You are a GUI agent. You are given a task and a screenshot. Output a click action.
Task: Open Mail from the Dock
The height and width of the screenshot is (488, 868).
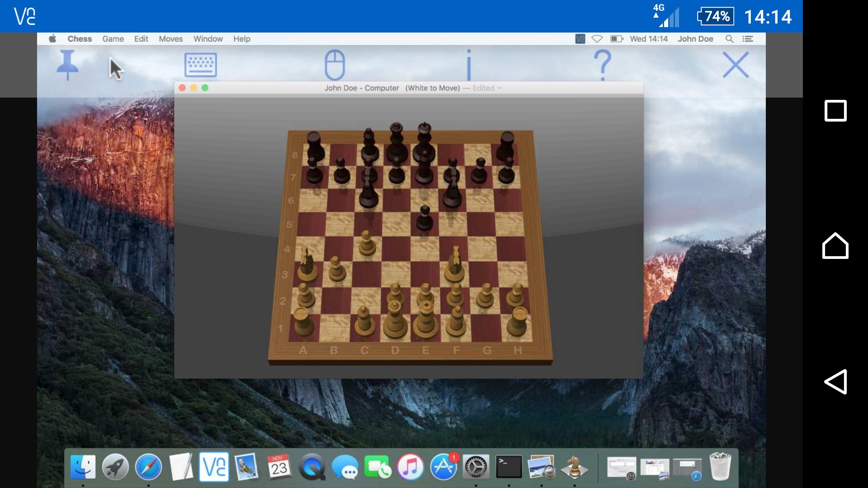point(246,467)
